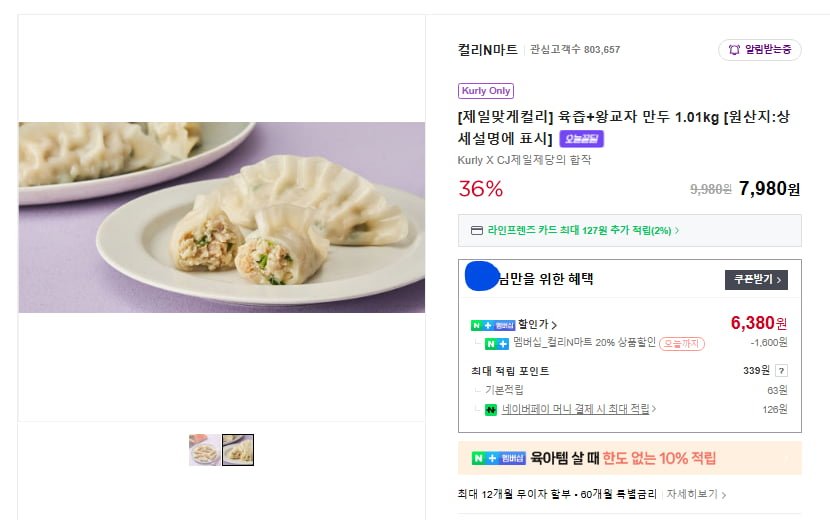Screen dimensions: 830x520
Task: Click the purple 오늘끝딜 badge
Action: coord(581,139)
